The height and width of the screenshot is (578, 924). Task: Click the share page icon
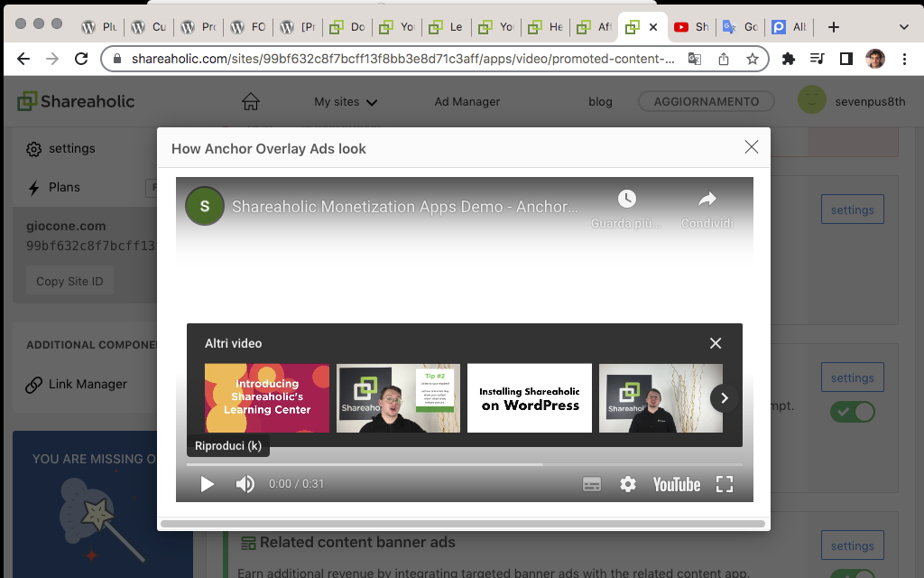click(724, 59)
